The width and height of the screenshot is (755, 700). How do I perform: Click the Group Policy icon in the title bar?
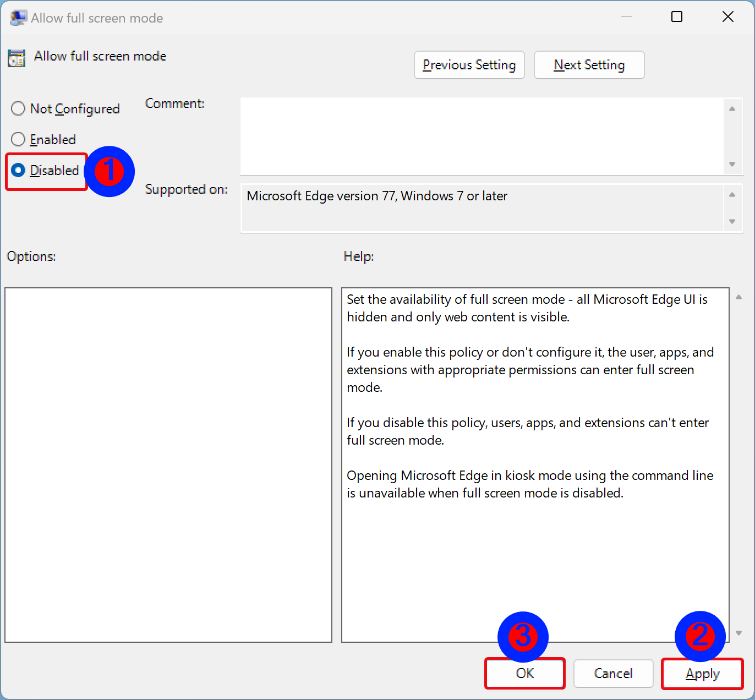pos(18,17)
